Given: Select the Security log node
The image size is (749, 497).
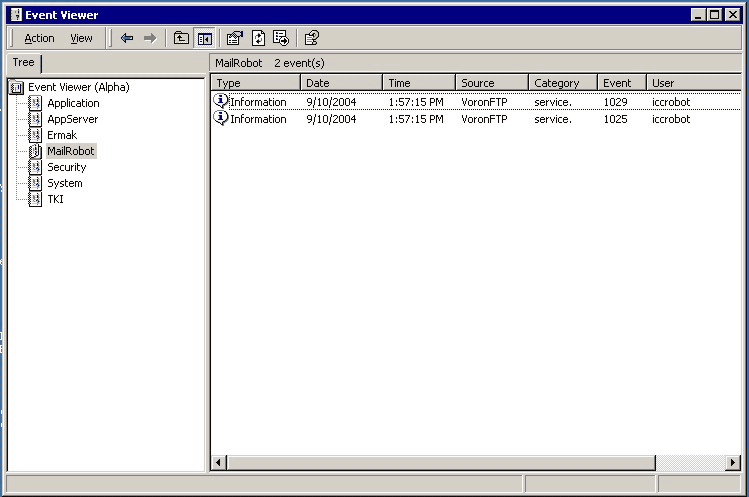Looking at the screenshot, I should point(66,167).
